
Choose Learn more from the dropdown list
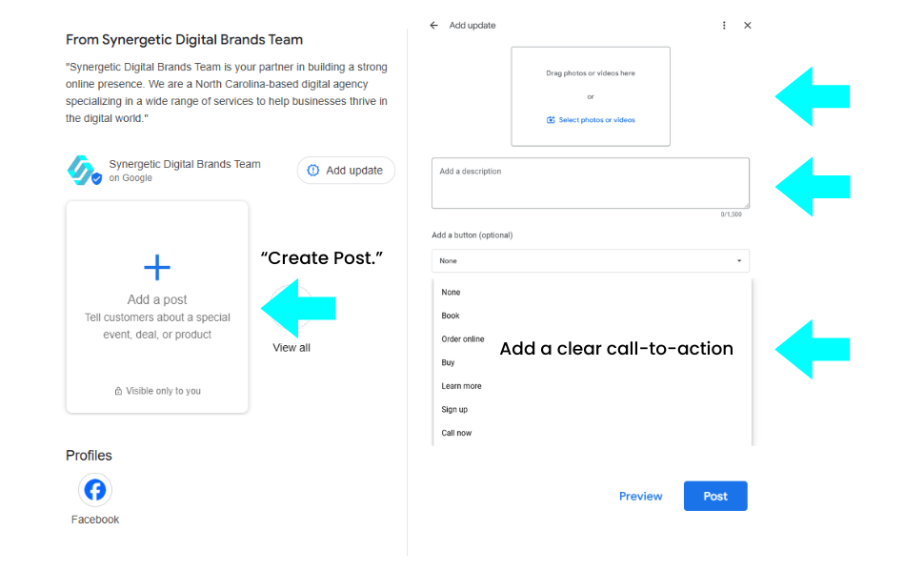point(461,386)
